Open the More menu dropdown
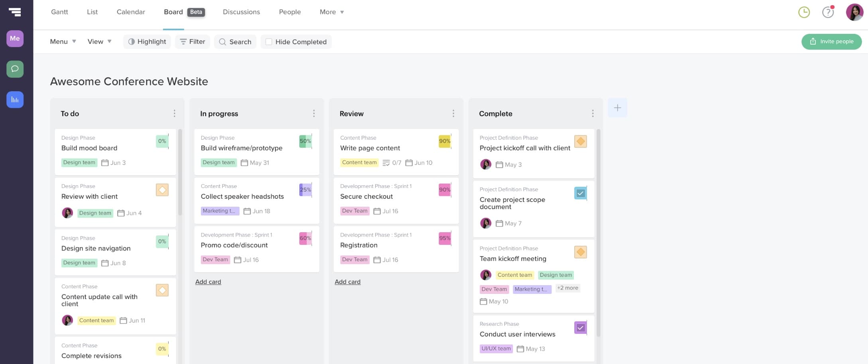The width and height of the screenshot is (868, 364). (x=331, y=12)
